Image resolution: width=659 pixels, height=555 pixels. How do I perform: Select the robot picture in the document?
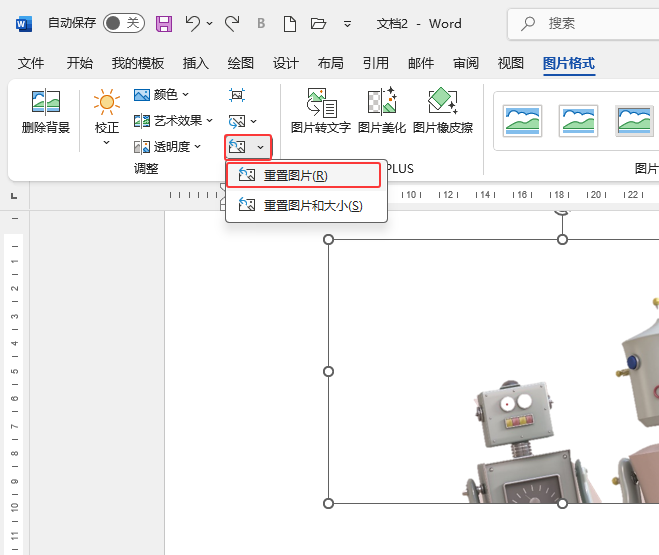(494, 371)
